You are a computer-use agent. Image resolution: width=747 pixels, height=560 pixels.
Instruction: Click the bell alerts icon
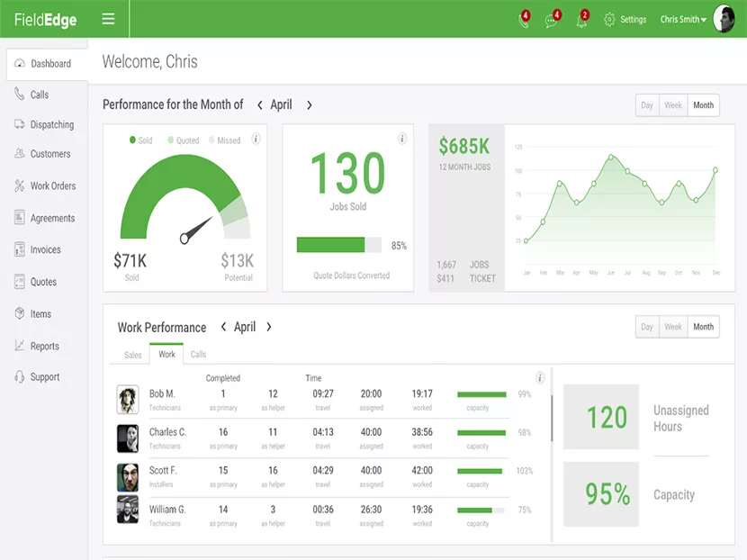tap(581, 21)
